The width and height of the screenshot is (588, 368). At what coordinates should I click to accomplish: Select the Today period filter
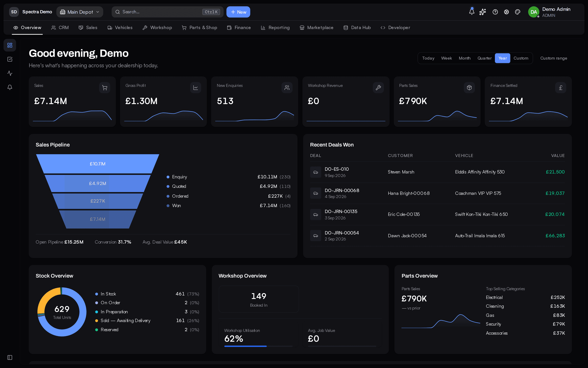[x=428, y=58]
